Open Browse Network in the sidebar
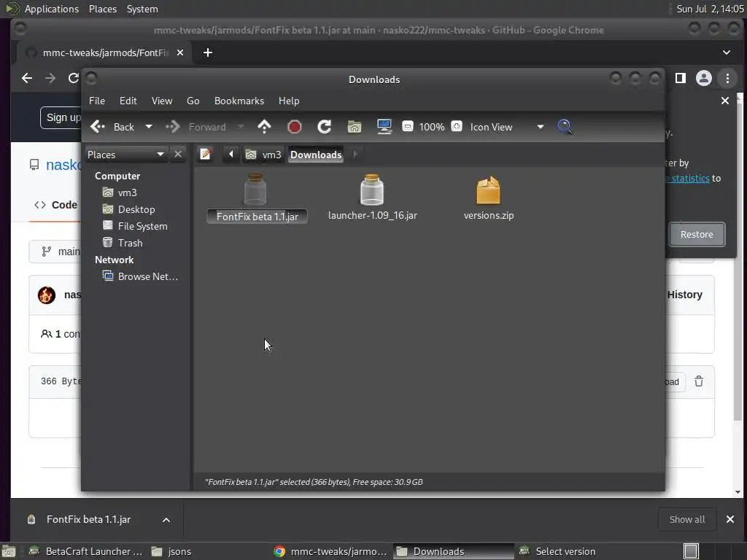 [x=140, y=276]
